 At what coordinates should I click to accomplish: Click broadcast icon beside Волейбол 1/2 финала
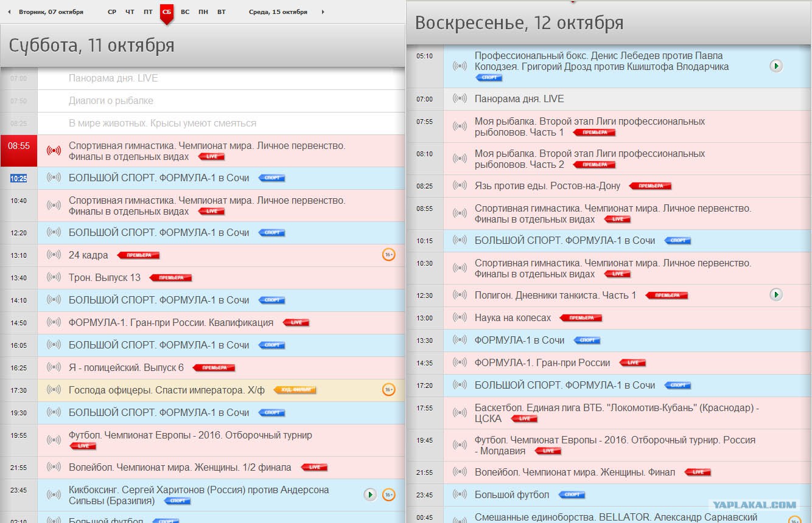54,468
